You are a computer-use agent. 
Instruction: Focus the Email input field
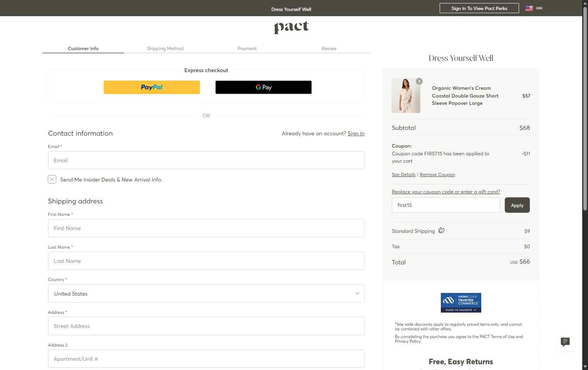(206, 160)
